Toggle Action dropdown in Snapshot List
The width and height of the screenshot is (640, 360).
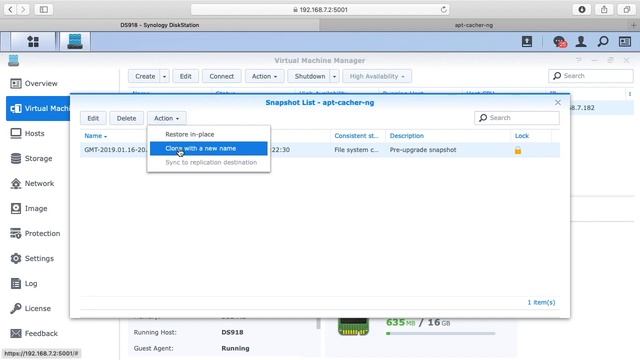pos(167,118)
